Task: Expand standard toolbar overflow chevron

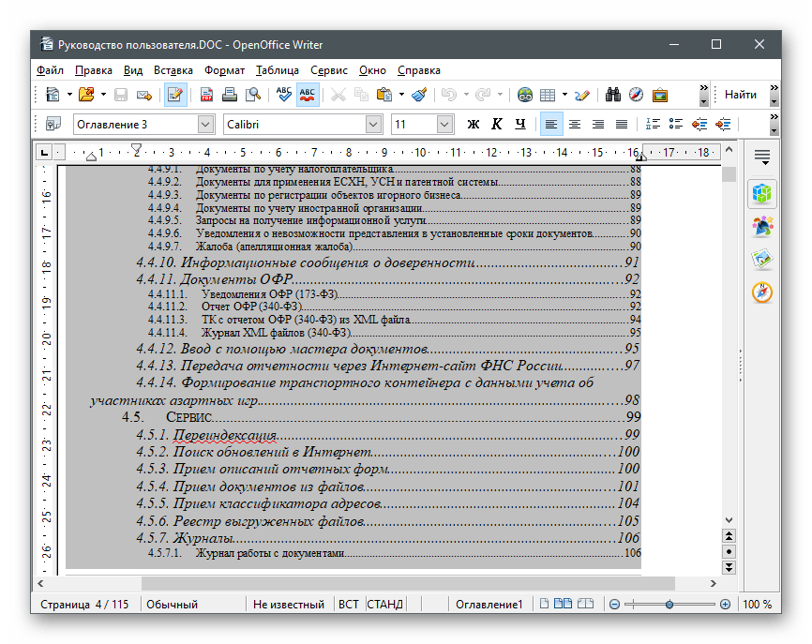Action: coord(703,95)
